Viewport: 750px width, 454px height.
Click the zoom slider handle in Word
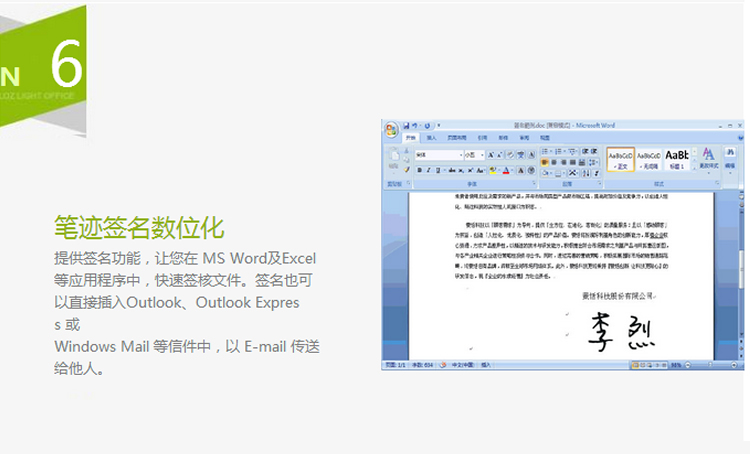point(710,365)
